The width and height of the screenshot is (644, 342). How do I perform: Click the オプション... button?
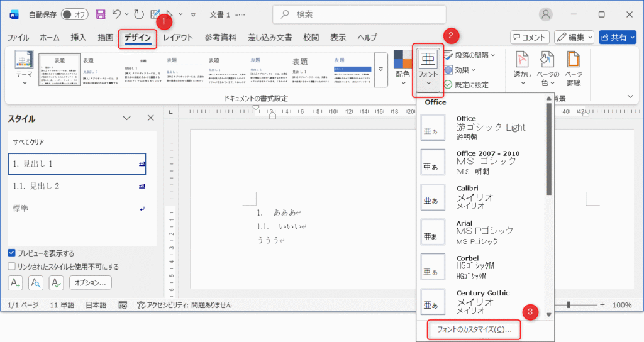[91, 283]
